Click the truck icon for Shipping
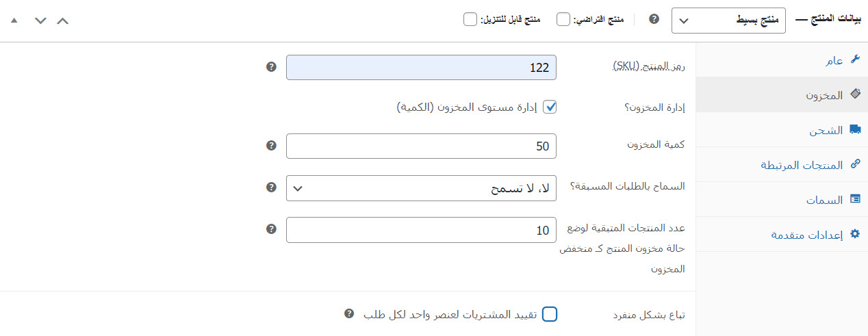868x336 pixels. (854, 129)
